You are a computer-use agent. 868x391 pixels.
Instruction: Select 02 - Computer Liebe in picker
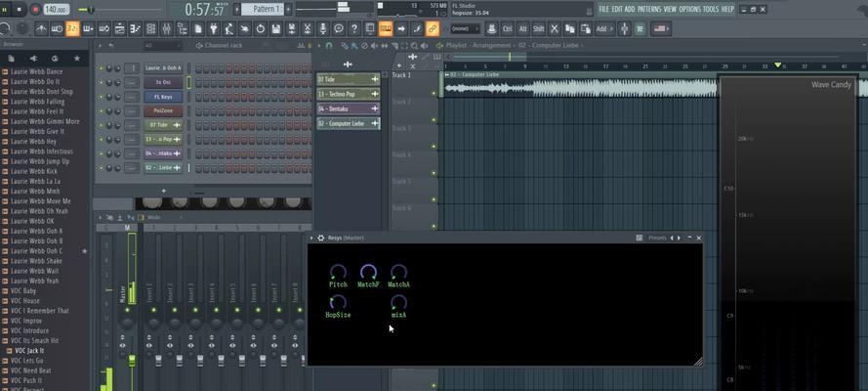[x=349, y=123]
